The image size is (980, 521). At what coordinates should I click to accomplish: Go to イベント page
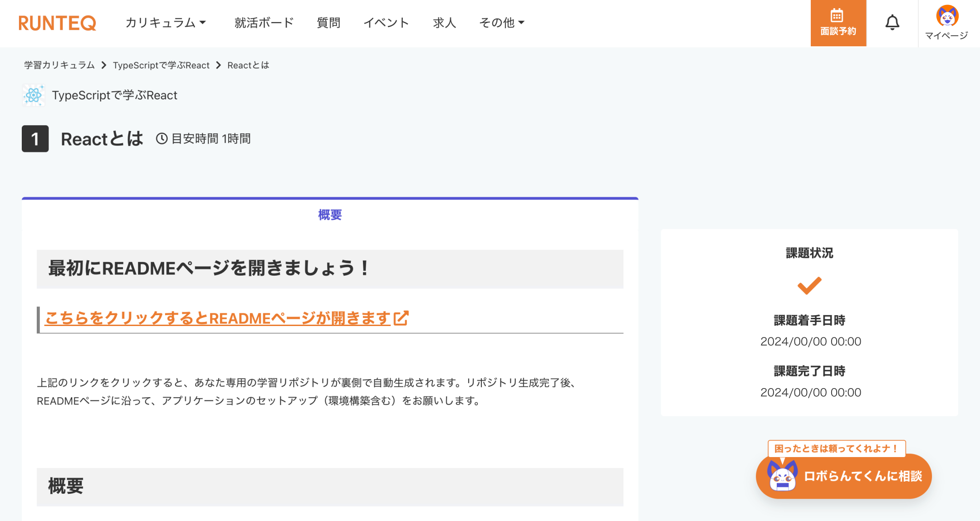pyautogui.click(x=386, y=23)
